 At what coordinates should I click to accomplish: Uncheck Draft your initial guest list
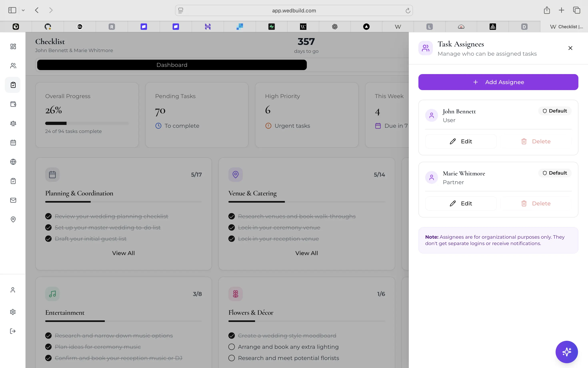48,238
